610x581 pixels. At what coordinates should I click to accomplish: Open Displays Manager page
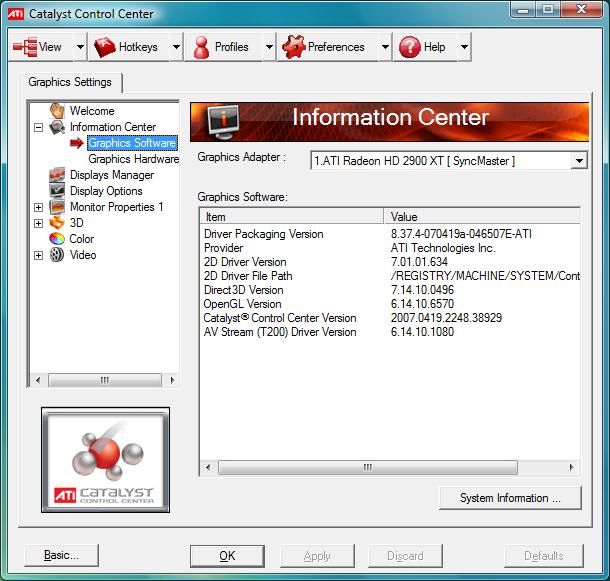pos(112,175)
